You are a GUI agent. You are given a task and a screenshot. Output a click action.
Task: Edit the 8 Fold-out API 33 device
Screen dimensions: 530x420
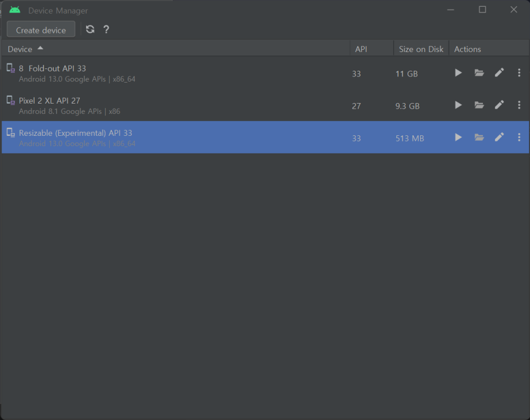pos(499,72)
